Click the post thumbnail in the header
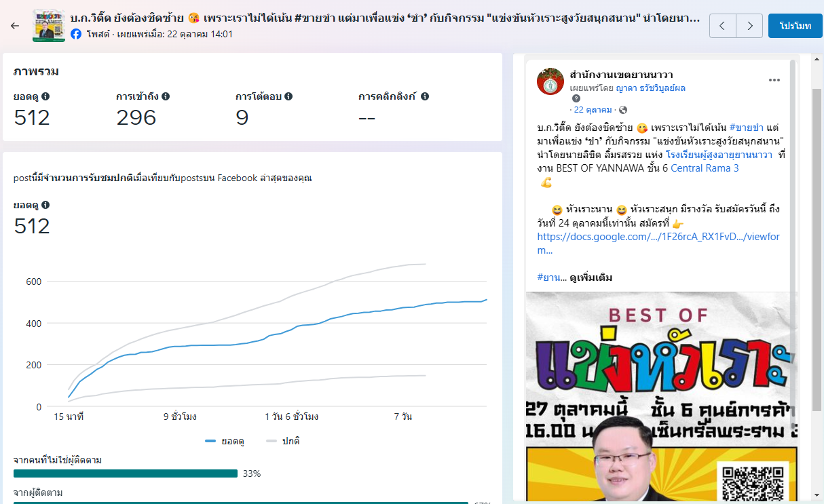The height and width of the screenshot is (504, 824). pyautogui.click(x=49, y=26)
